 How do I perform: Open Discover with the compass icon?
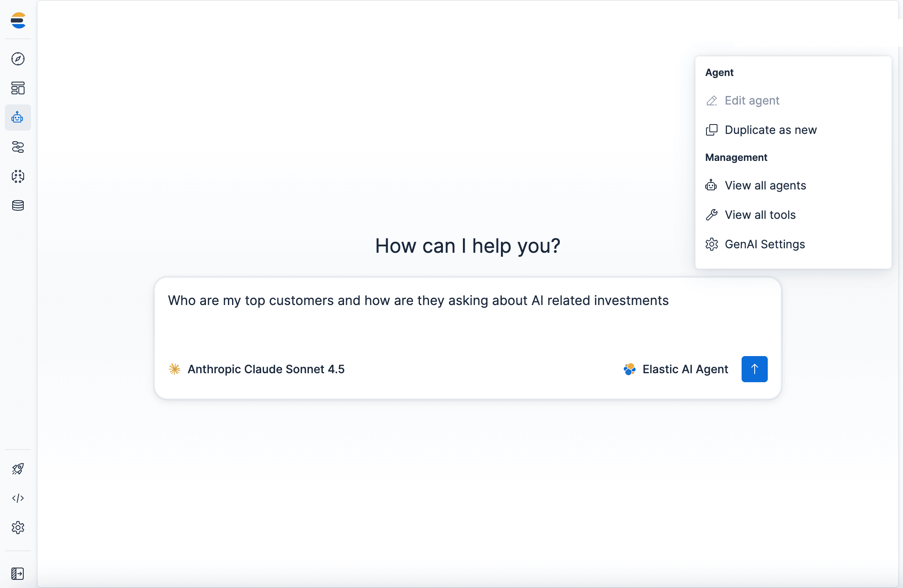pos(18,59)
